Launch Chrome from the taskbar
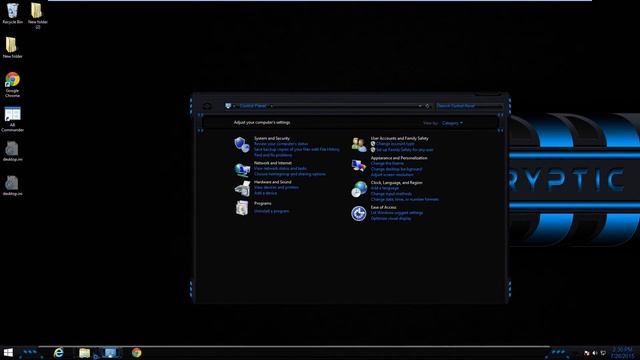Screen dimensions: 640x360 [x=136, y=353]
